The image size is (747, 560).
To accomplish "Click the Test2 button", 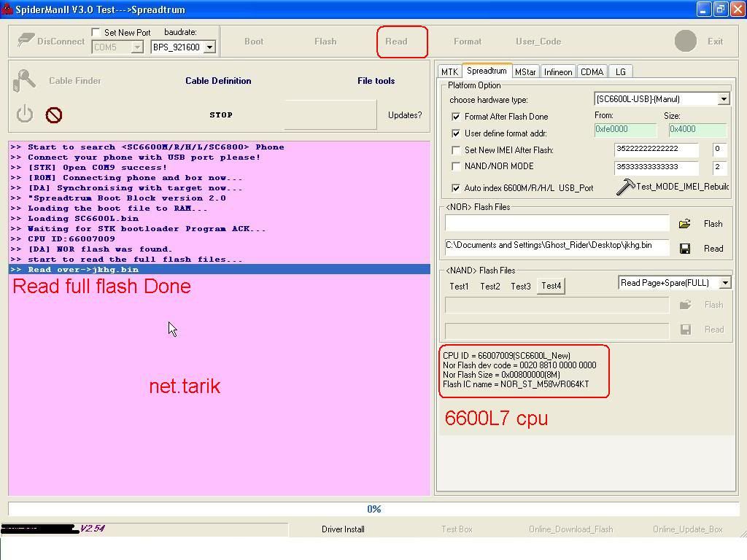I will click(x=489, y=286).
